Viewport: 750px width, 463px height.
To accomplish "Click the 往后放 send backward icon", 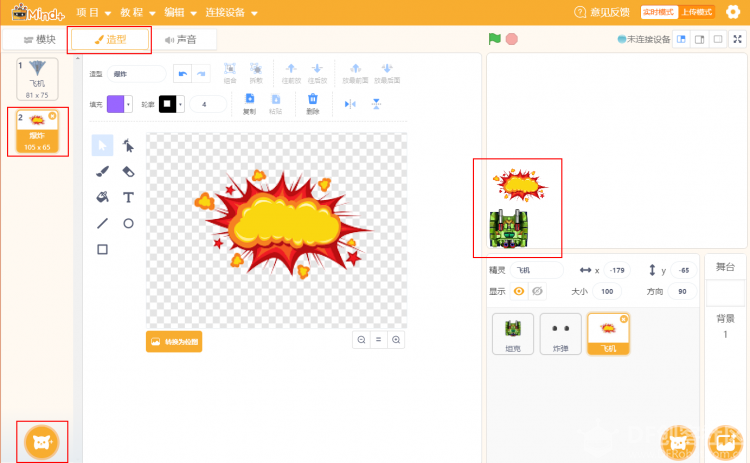I will 317,68.
